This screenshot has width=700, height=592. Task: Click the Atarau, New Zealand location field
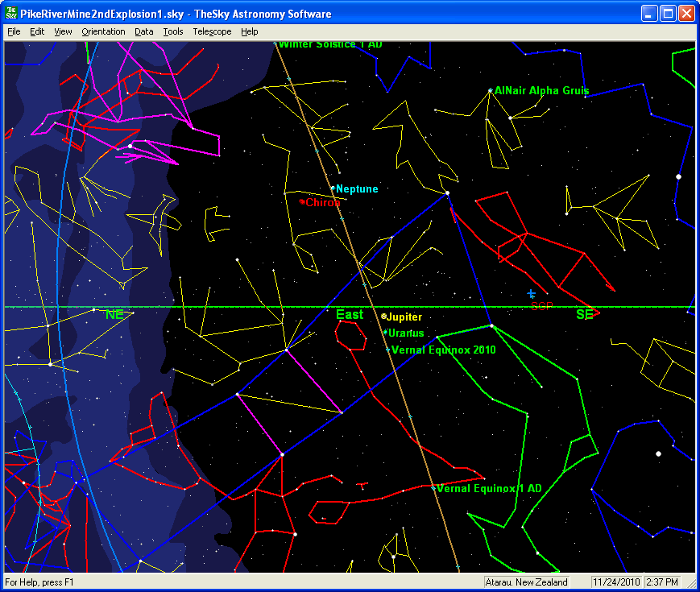(527, 582)
